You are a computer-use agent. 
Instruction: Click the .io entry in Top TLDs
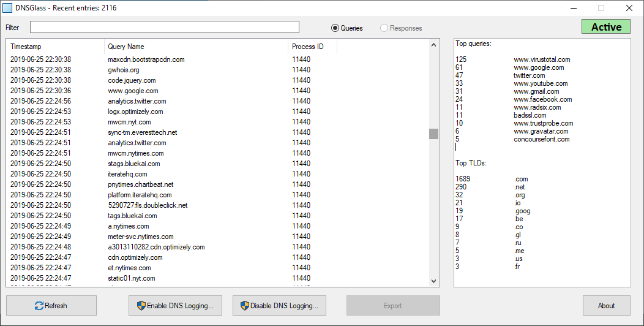click(x=517, y=203)
